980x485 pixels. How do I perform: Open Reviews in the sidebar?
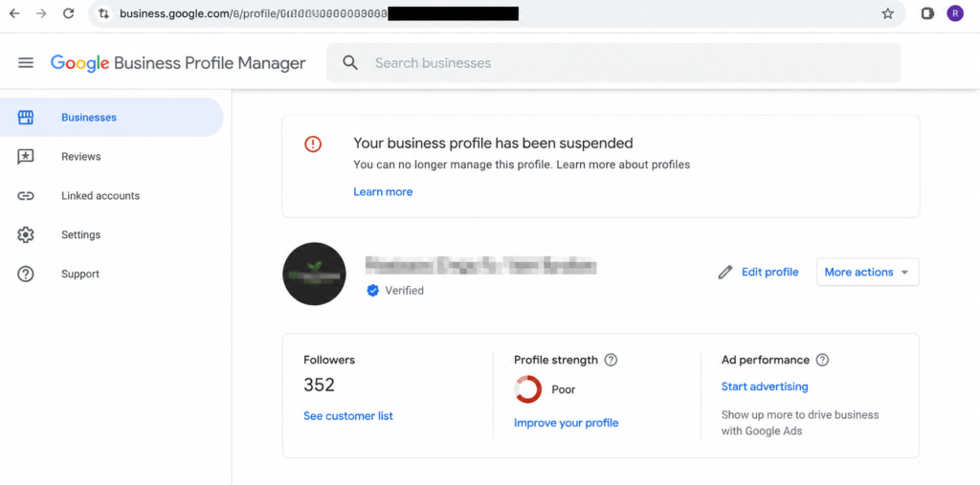click(x=111, y=157)
